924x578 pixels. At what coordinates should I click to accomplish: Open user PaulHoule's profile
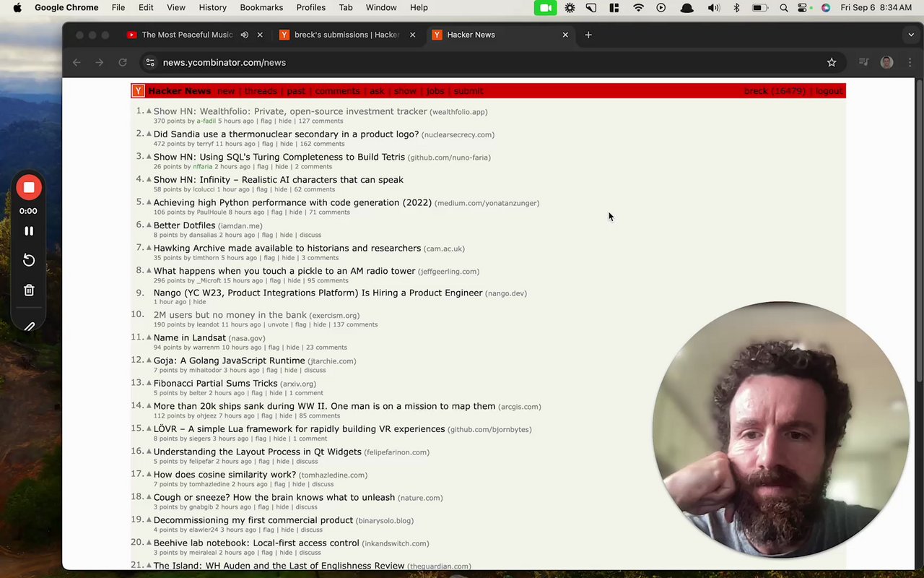(x=212, y=212)
